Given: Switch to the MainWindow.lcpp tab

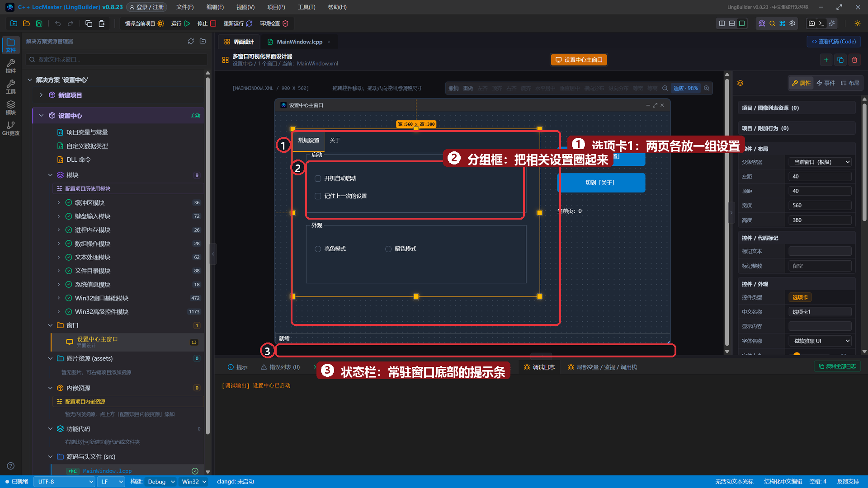Looking at the screenshot, I should pos(299,42).
